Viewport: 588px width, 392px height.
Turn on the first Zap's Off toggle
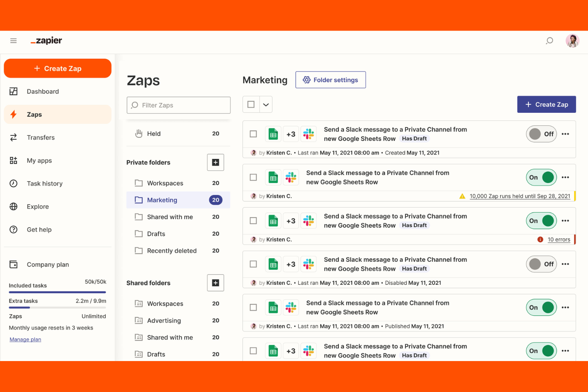[541, 134]
